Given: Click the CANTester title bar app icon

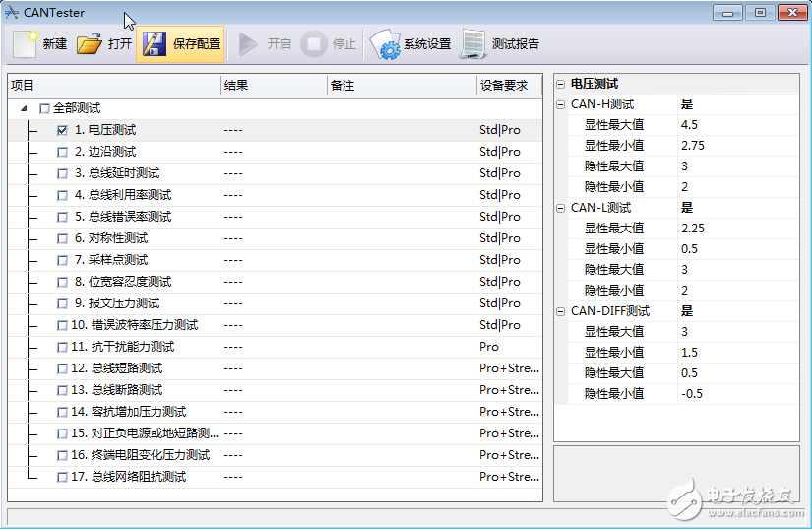Looking at the screenshot, I should [12, 13].
